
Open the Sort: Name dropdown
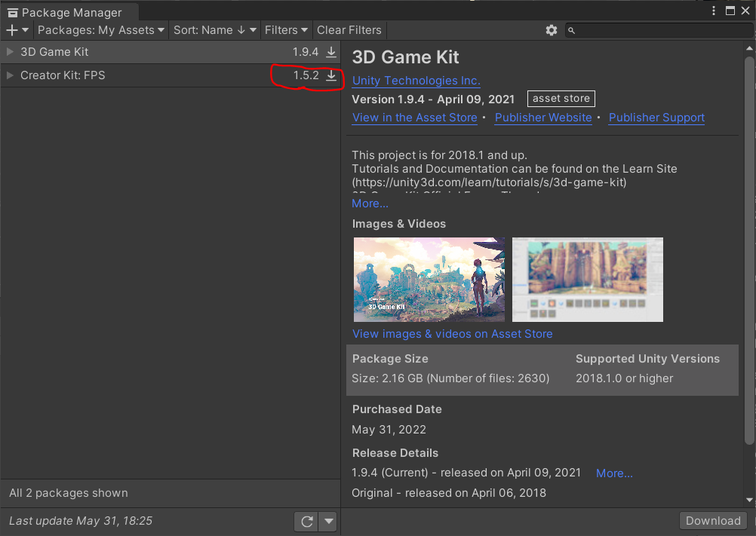point(214,30)
